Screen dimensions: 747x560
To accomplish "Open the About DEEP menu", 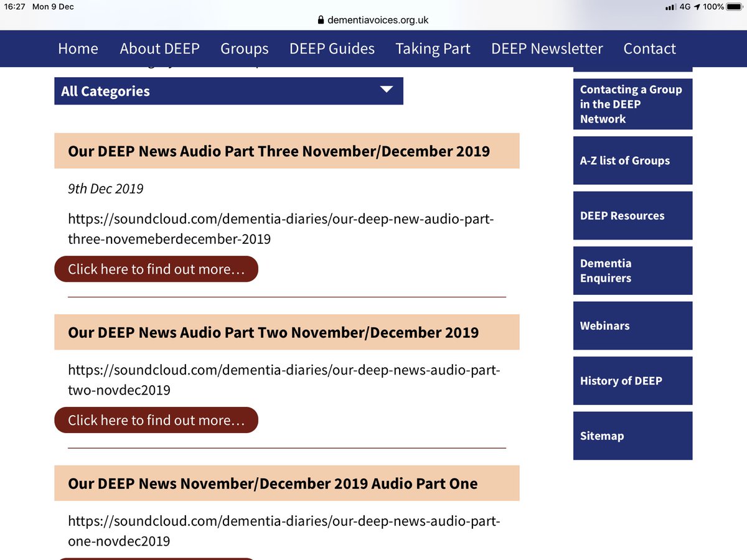I will click(x=159, y=49).
